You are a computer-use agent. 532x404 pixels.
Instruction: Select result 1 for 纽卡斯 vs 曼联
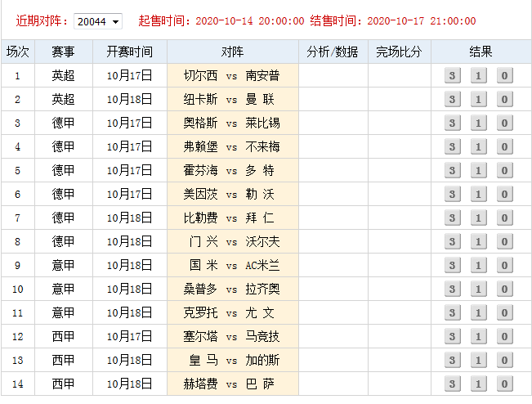[478, 99]
